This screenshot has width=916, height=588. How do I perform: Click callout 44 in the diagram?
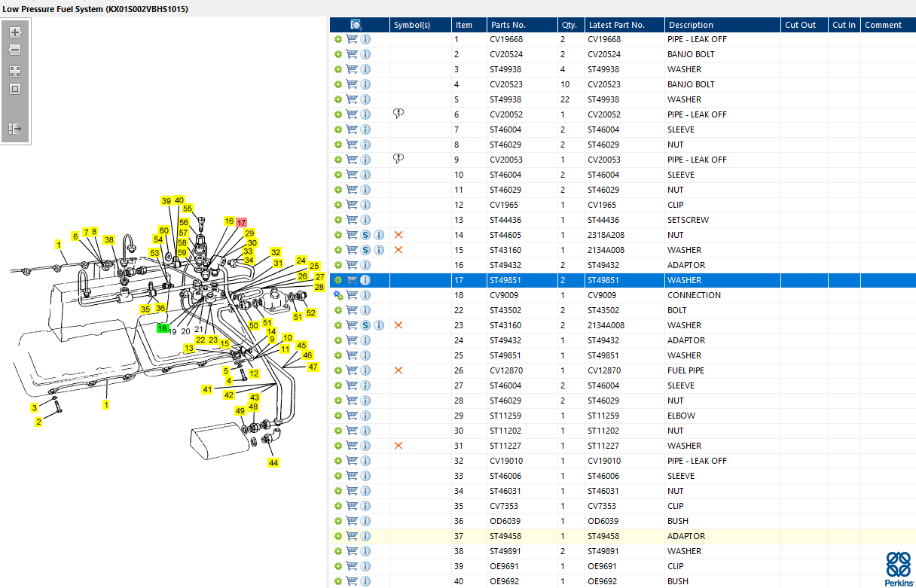tap(273, 462)
